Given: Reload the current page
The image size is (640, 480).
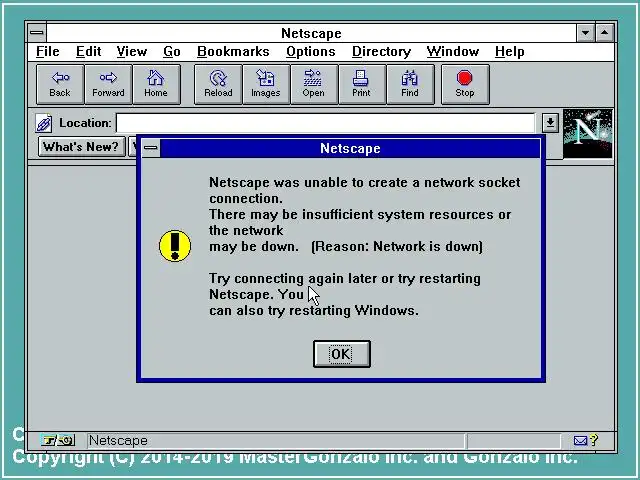Looking at the screenshot, I should coord(218,84).
